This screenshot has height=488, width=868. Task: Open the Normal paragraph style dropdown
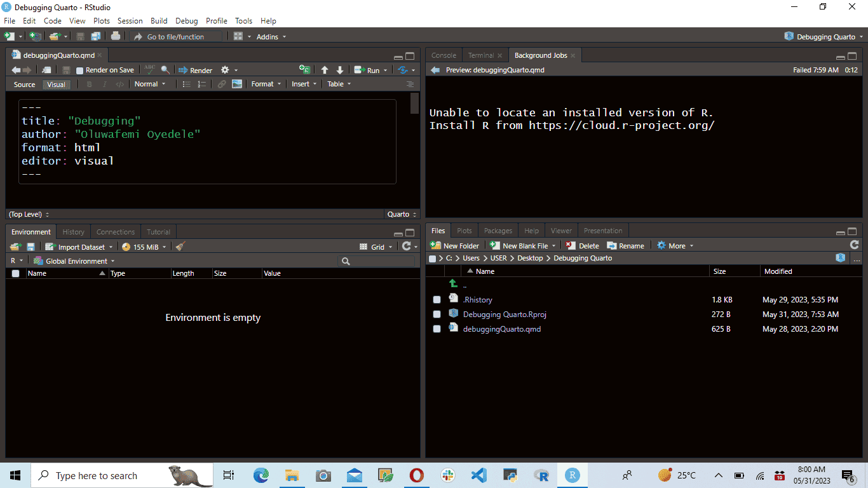pos(151,83)
